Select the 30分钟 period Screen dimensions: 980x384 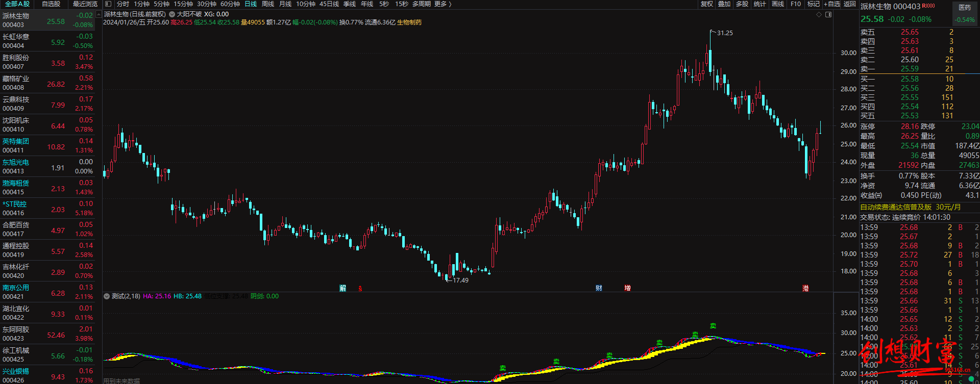click(207, 4)
